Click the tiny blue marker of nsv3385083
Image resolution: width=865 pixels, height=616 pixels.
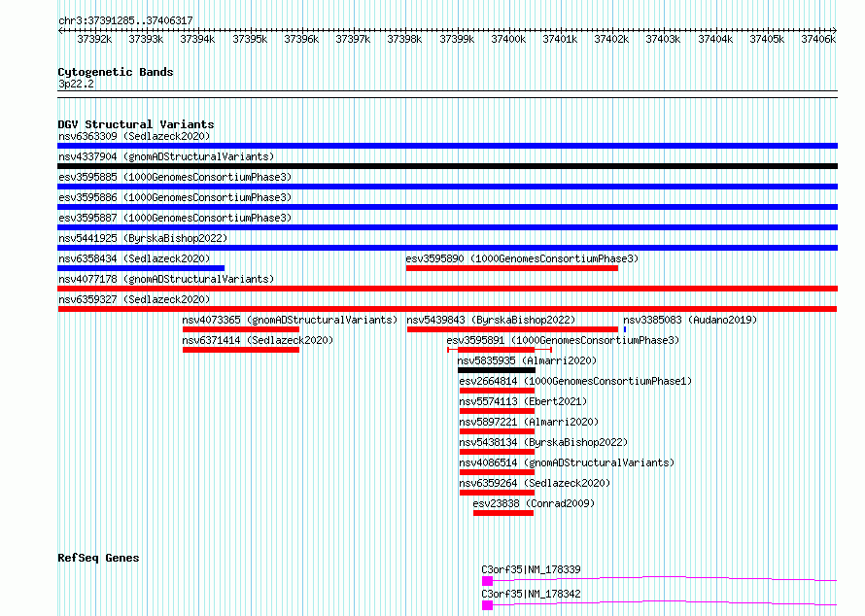point(625,329)
